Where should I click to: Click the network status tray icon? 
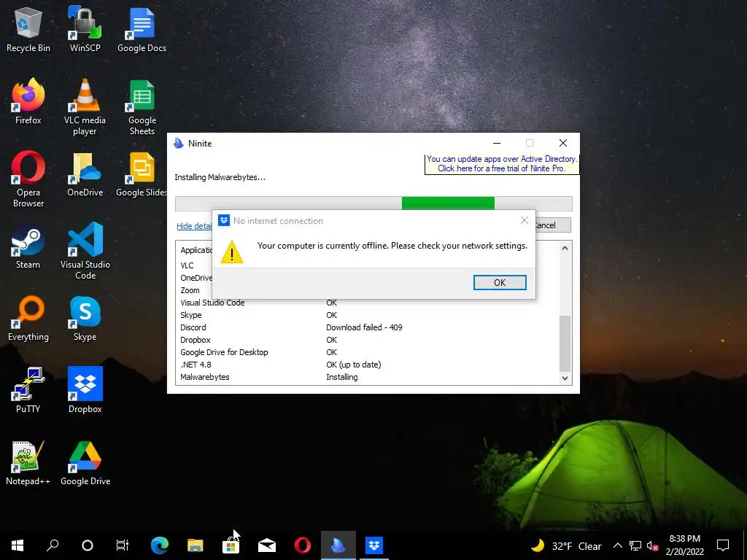click(635, 545)
